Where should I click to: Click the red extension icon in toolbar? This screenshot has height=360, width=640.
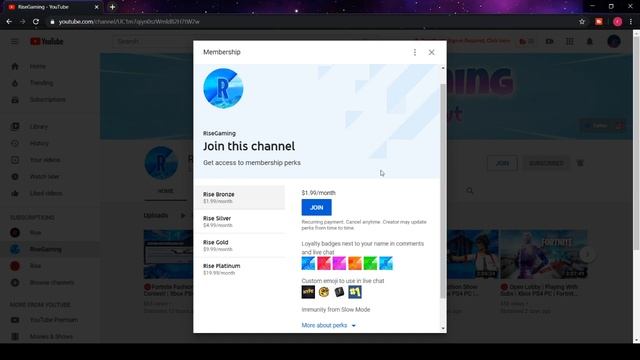(599, 22)
